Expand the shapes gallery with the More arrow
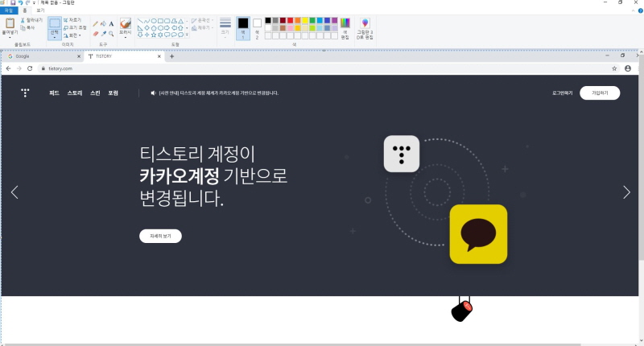This screenshot has height=346, width=644. coord(187,35)
